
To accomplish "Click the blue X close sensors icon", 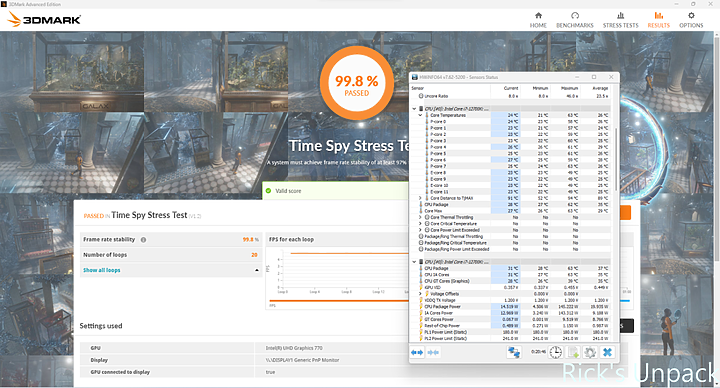I will tap(607, 352).
